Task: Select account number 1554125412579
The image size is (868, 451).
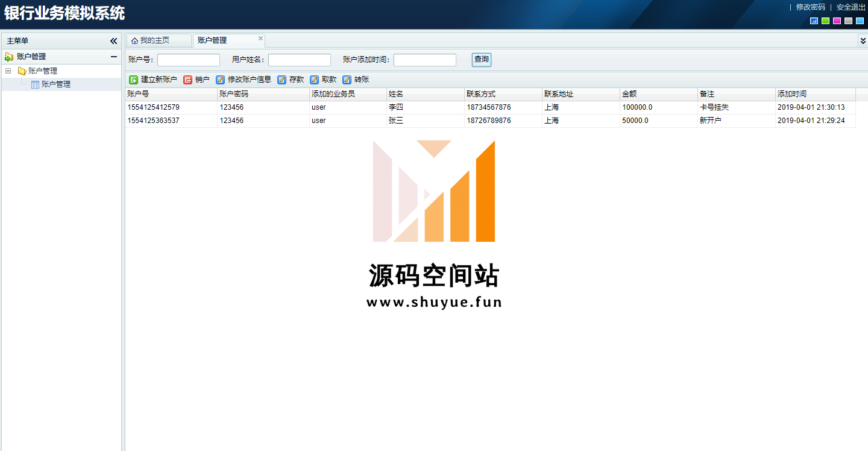Action: [x=153, y=107]
